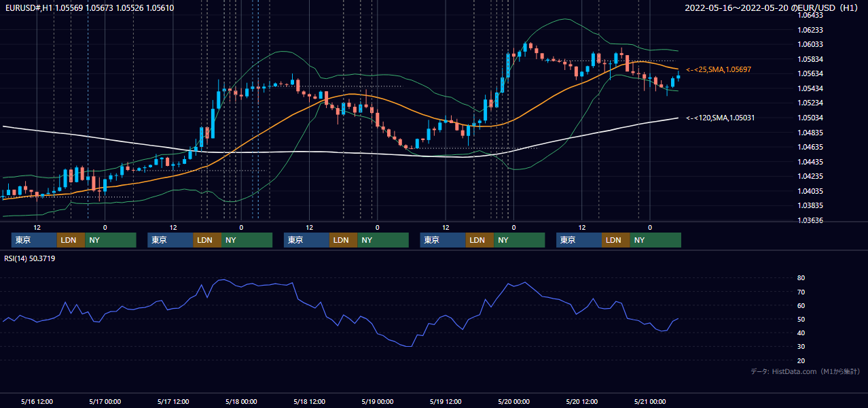Select the 5/17 00:00 time label
Screen dimensions: 868x408
(x=105, y=401)
